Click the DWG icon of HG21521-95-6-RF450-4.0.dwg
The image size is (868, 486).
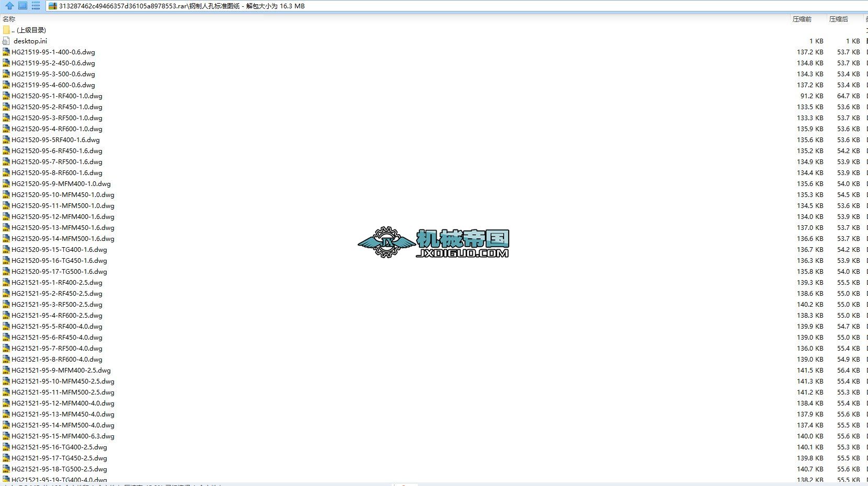click(6, 337)
